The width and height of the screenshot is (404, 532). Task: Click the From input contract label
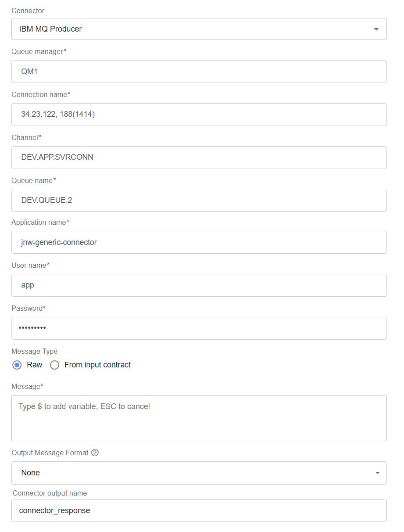[97, 365]
